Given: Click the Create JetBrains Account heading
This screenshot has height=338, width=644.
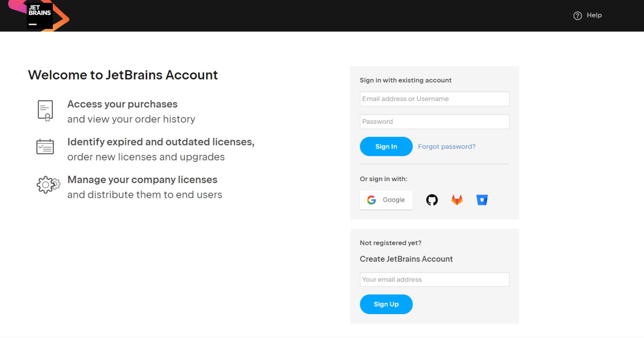Looking at the screenshot, I should point(406,259).
